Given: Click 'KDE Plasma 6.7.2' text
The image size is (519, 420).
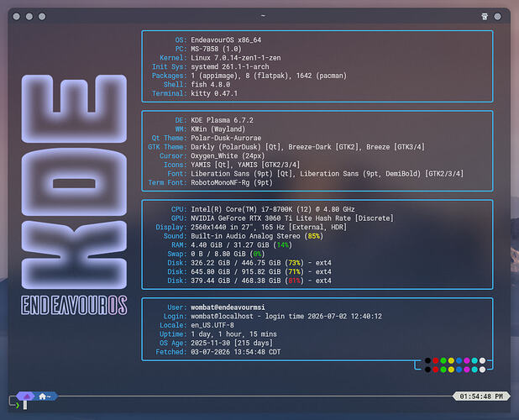Looking at the screenshot, I should click(x=222, y=120).
